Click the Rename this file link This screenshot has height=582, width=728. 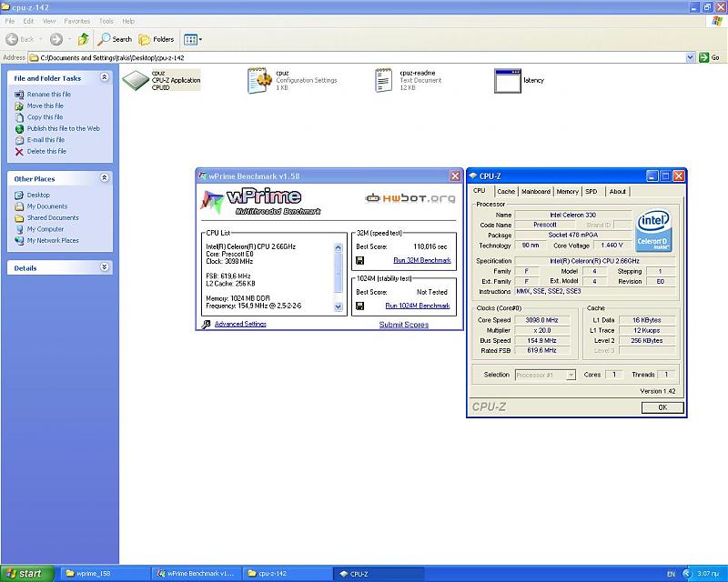(x=49, y=95)
